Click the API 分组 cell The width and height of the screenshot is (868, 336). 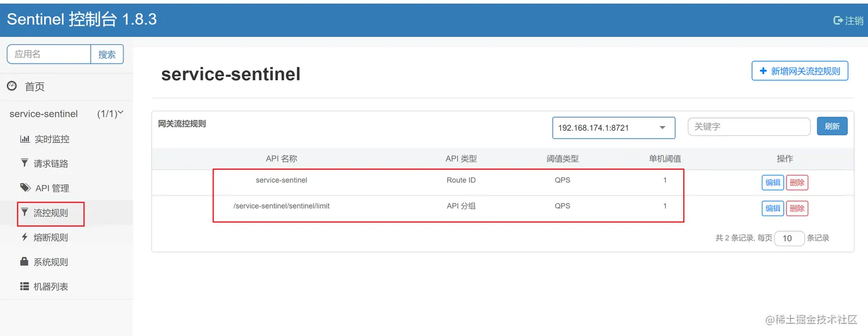461,206
